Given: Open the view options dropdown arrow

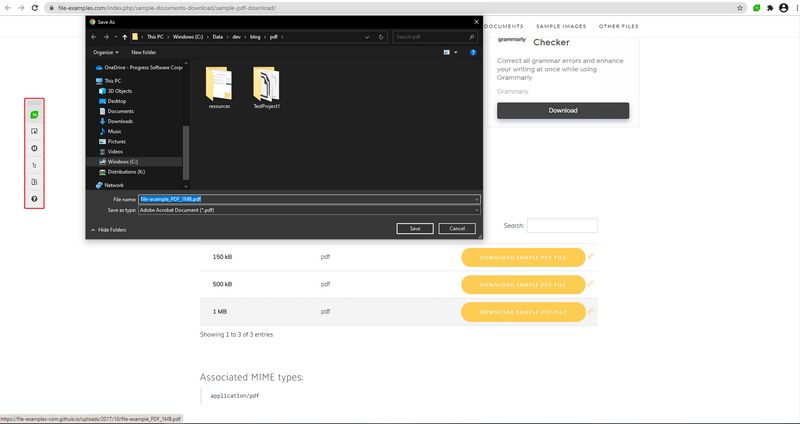Looking at the screenshot, I should 456,52.
